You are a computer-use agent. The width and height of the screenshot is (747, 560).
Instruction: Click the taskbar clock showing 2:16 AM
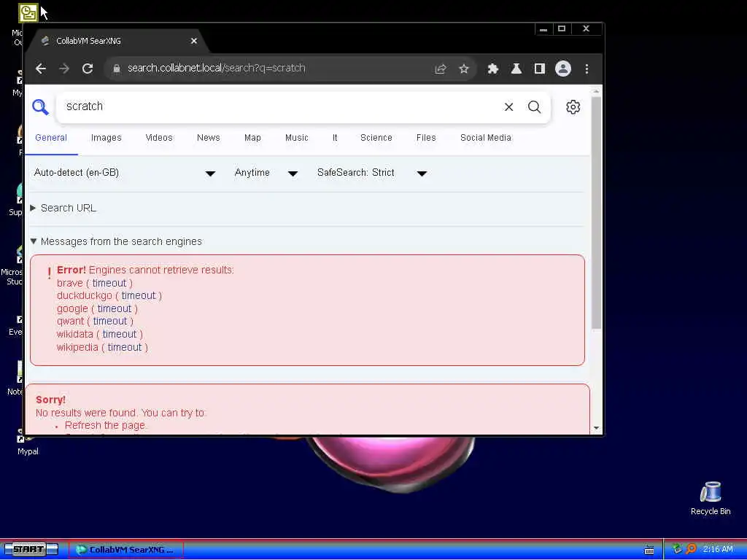pos(718,549)
